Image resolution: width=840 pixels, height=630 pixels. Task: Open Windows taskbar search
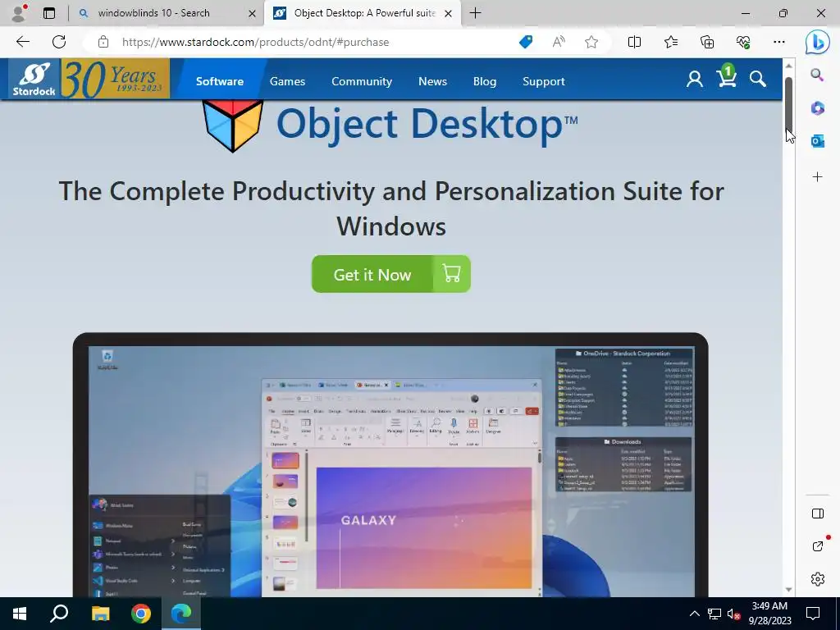click(x=59, y=614)
